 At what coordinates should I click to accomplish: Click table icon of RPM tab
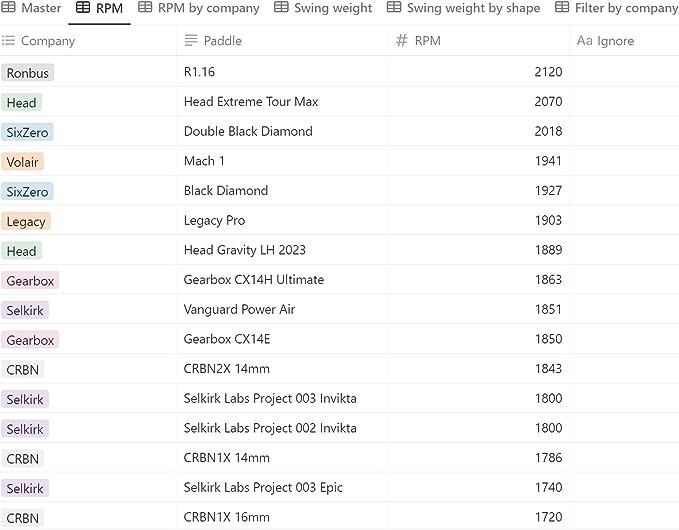click(x=83, y=8)
